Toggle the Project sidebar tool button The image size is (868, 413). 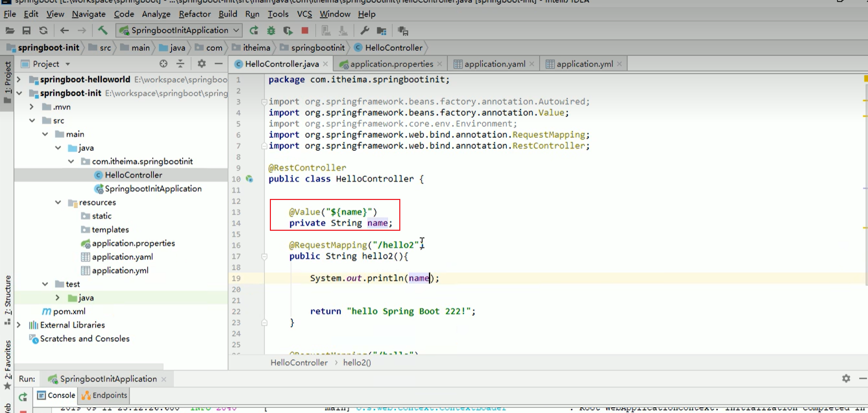(7, 82)
